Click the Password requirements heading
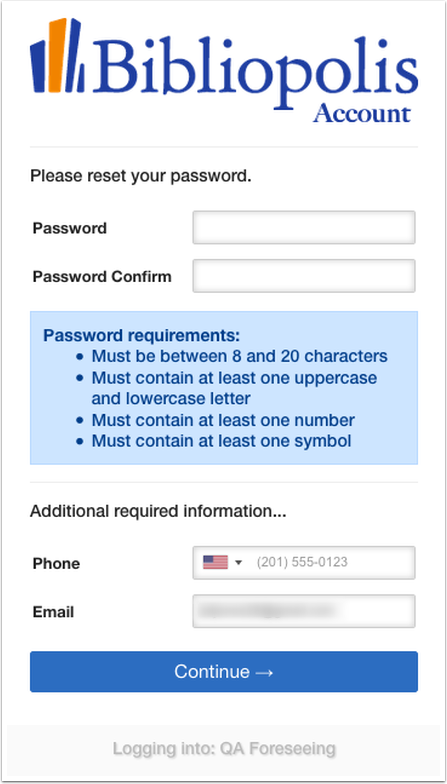This screenshot has width=447, height=784. click(x=142, y=335)
